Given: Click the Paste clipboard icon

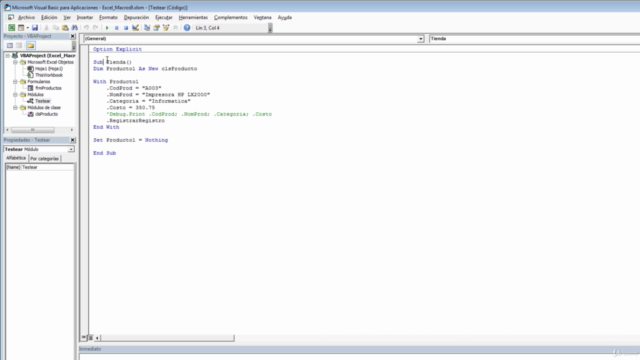Looking at the screenshot, I should (65, 28).
